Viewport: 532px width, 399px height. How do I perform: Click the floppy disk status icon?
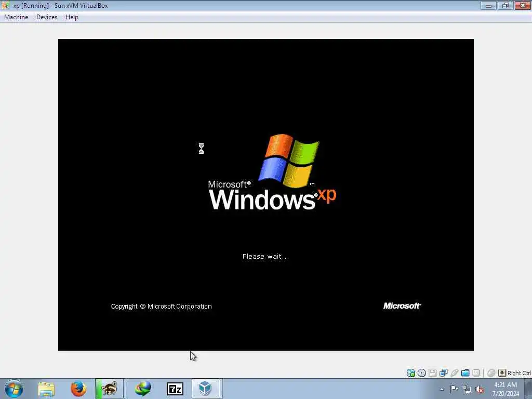[x=432, y=373]
